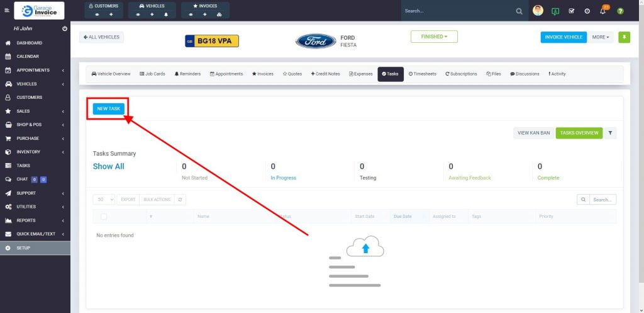Expand the MORE dropdown button

point(600,37)
